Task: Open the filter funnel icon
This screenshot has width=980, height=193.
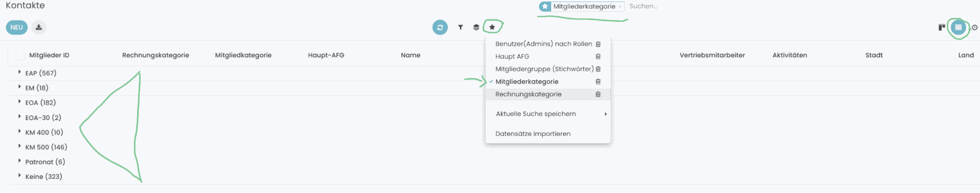Action: (460, 27)
